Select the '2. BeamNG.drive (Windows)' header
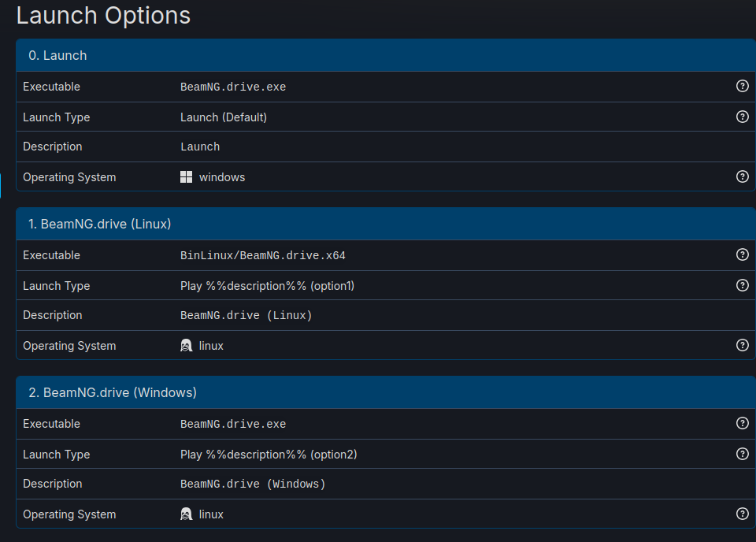 coord(386,392)
